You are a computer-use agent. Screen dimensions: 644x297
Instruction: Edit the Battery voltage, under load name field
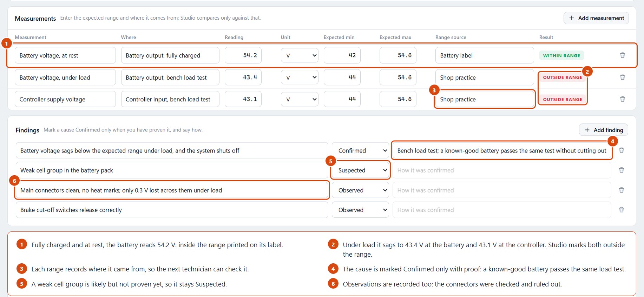tap(65, 77)
